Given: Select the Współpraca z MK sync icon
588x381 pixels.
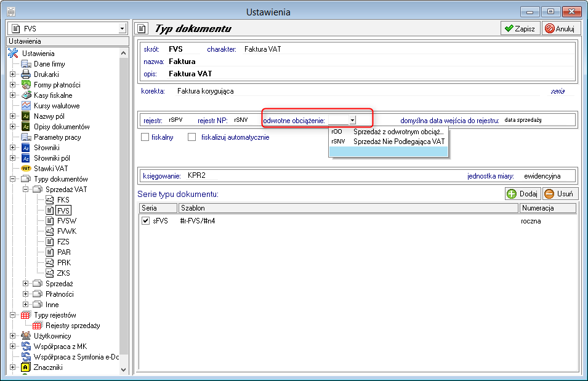Looking at the screenshot, I should (26, 346).
